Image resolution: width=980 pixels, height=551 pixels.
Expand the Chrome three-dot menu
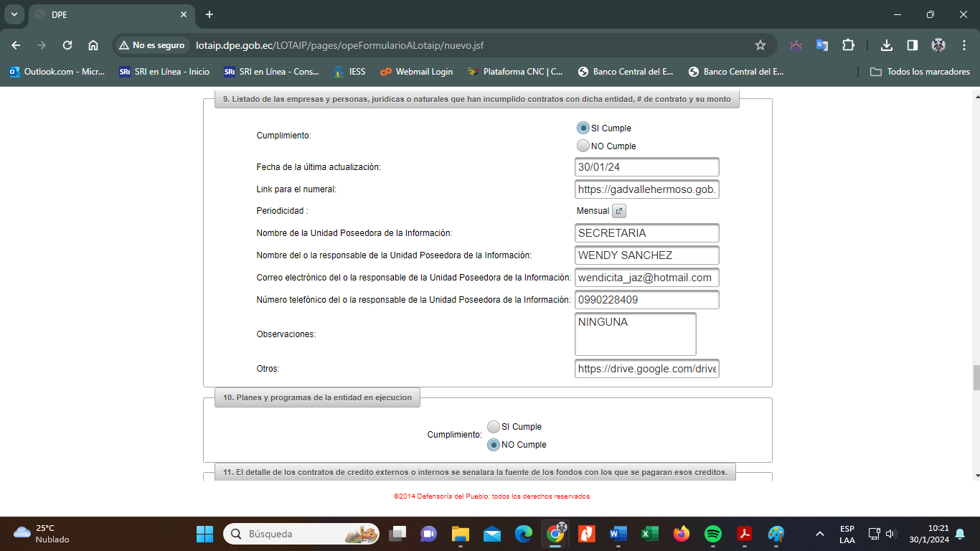pos(964,45)
